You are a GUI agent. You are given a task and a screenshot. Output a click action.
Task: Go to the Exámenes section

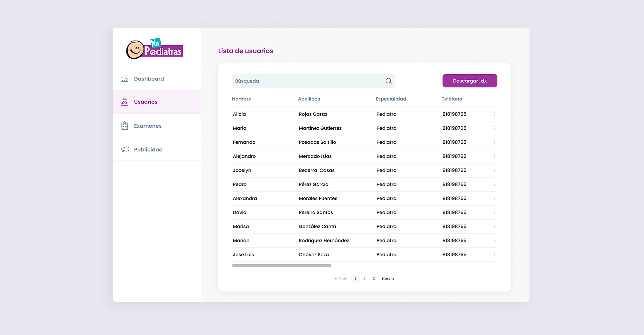click(148, 126)
